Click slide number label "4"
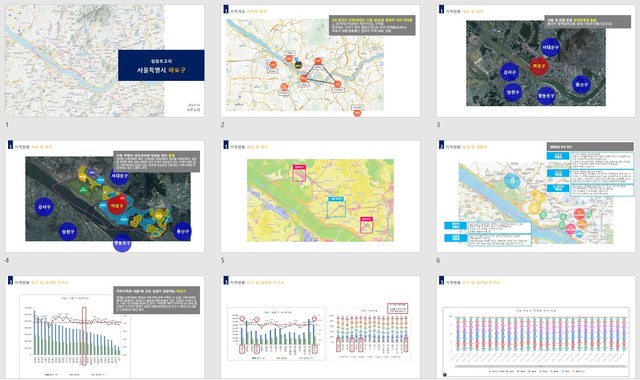The image size is (640, 380). click(x=7, y=260)
